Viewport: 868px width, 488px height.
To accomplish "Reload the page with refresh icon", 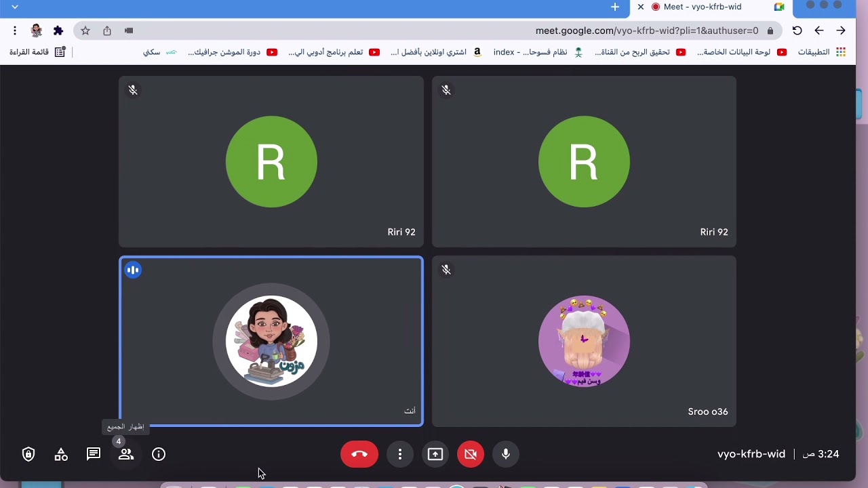I will (797, 30).
